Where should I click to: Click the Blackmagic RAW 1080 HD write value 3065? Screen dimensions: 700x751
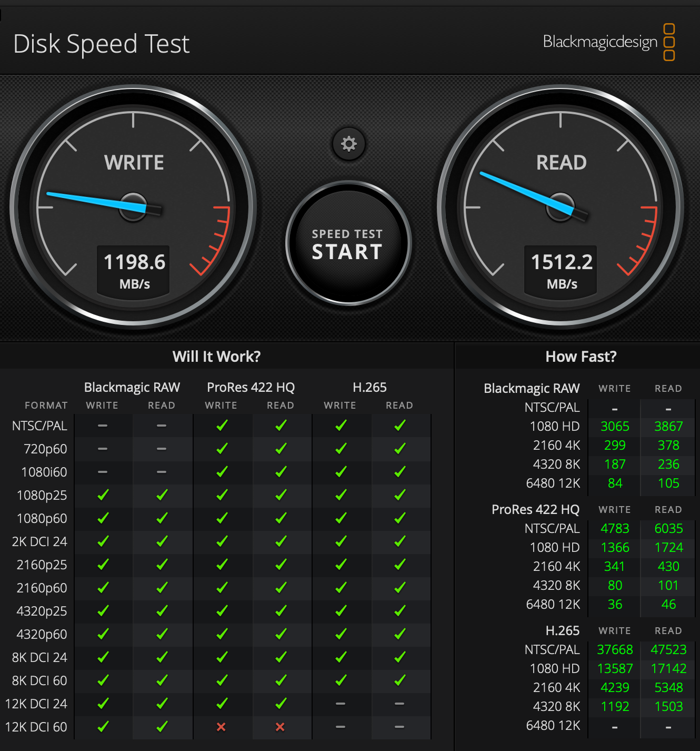point(615,426)
